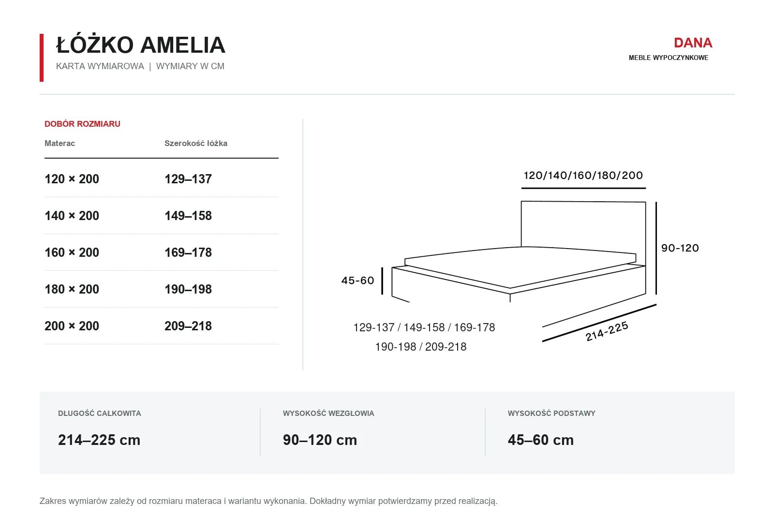Click the bed headboard in the diagram
The height and width of the screenshot is (532, 774).
(583, 224)
